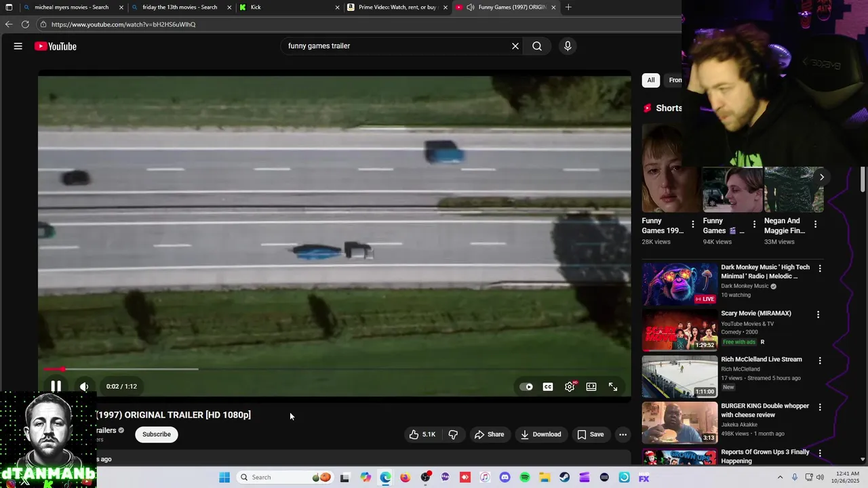Open the YouTube hamburger guide menu
This screenshot has width=868, height=488.
pos(18,46)
